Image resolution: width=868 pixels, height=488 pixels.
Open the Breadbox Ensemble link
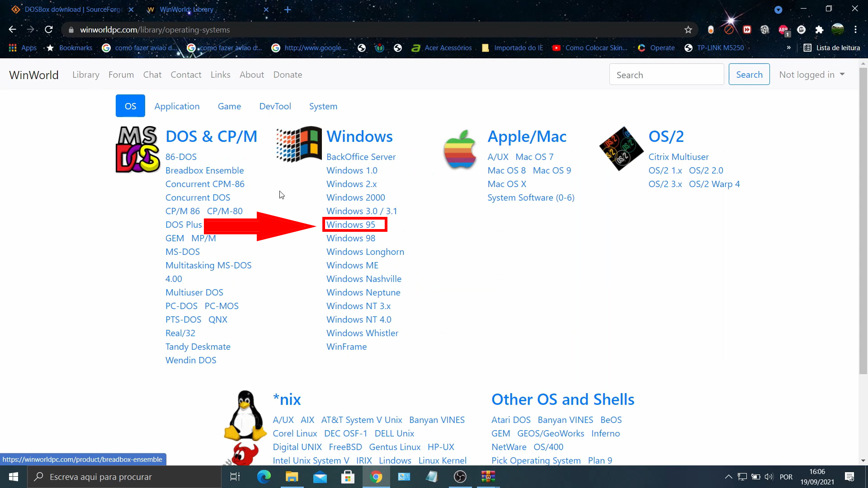coord(204,170)
